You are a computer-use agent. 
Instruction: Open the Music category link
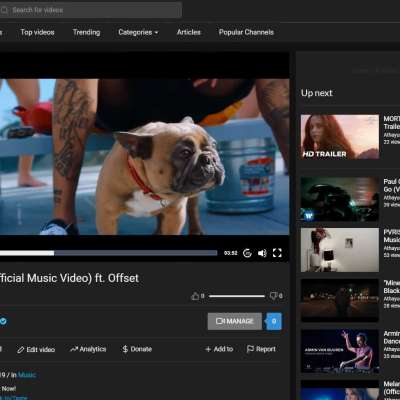click(27, 375)
